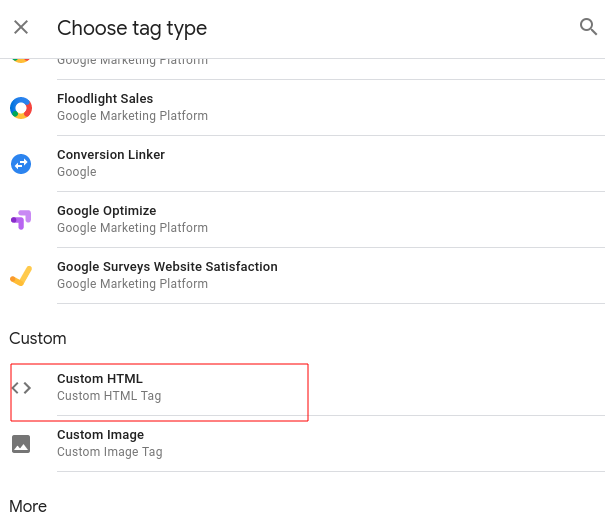The image size is (605, 520).
Task: Select the Floodlight Sales tag type
Action: 105,99
